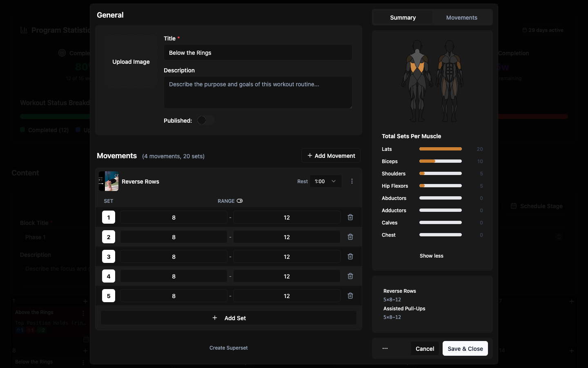The image size is (588, 368).
Task: Switch to the Movements tab
Action: point(461,18)
